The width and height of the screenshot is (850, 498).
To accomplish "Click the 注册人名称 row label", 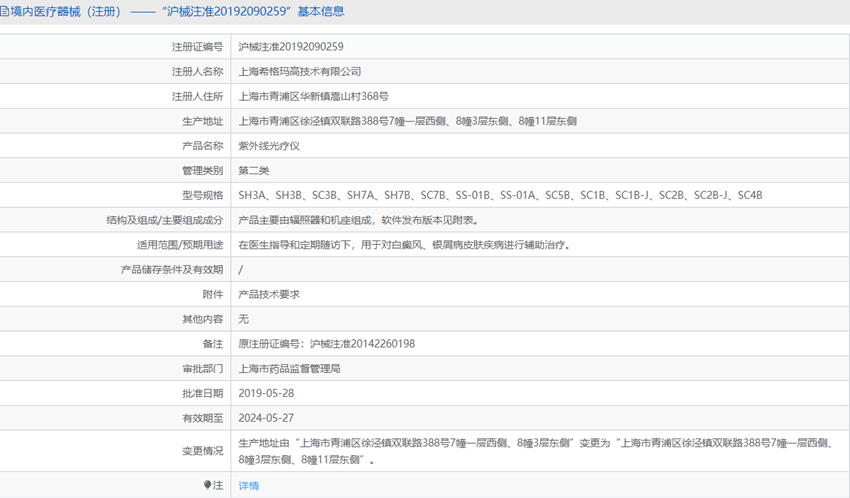I will pyautogui.click(x=197, y=72).
